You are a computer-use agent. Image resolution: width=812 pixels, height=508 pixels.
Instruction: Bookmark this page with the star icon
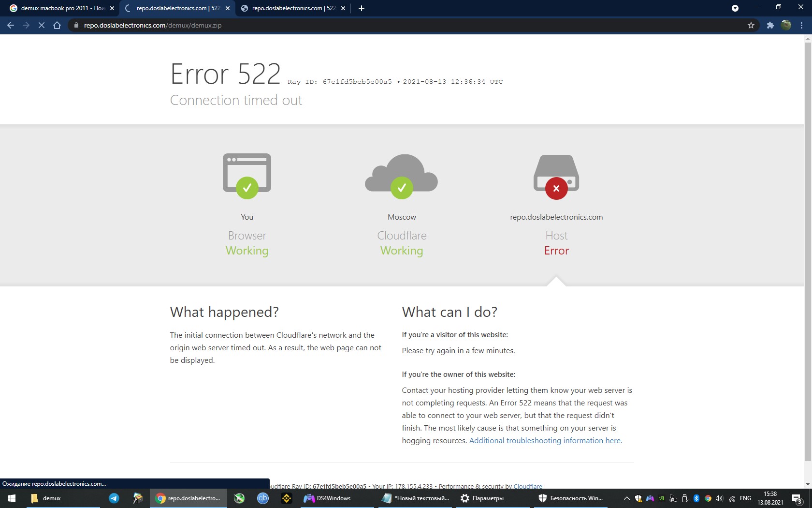click(x=751, y=25)
